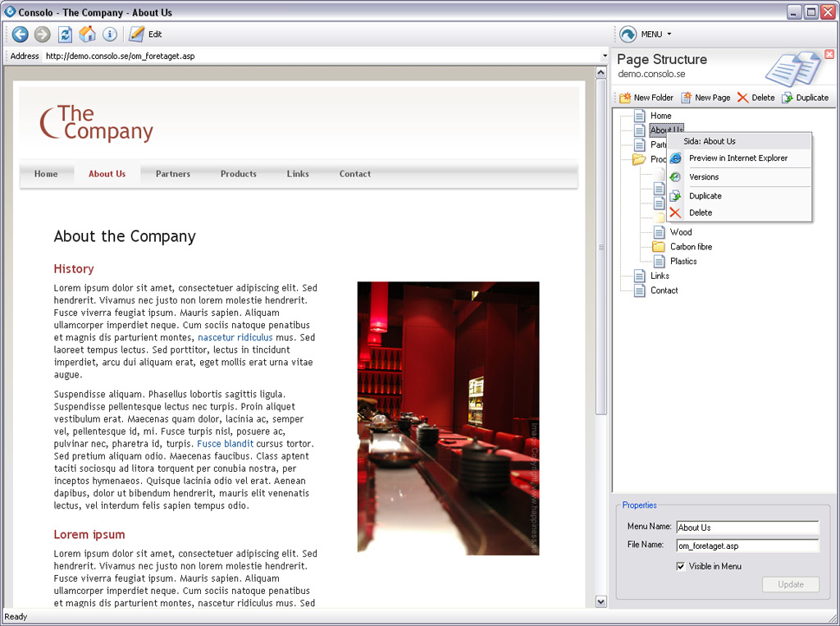The image size is (840, 626).
Task: Click the Delete toolbar button
Action: click(x=756, y=98)
